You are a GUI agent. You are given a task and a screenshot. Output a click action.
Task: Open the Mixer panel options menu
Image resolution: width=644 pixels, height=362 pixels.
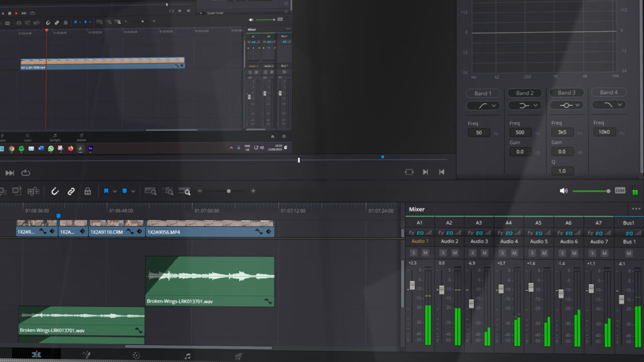click(636, 209)
